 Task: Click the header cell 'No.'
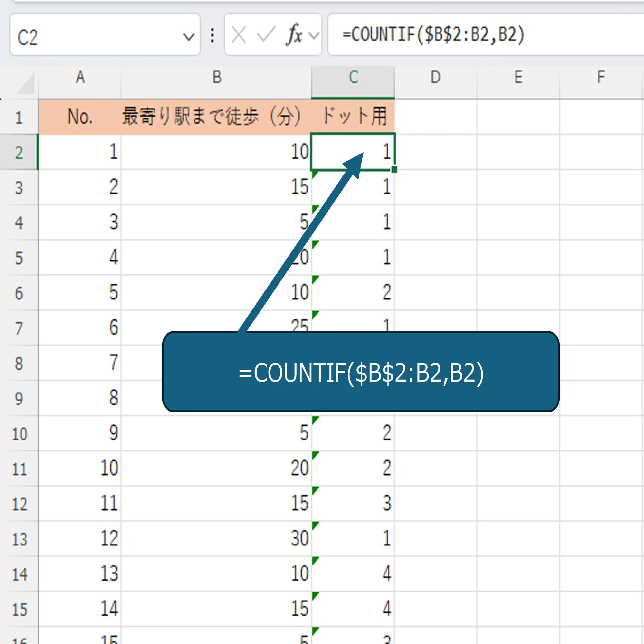[x=80, y=117]
